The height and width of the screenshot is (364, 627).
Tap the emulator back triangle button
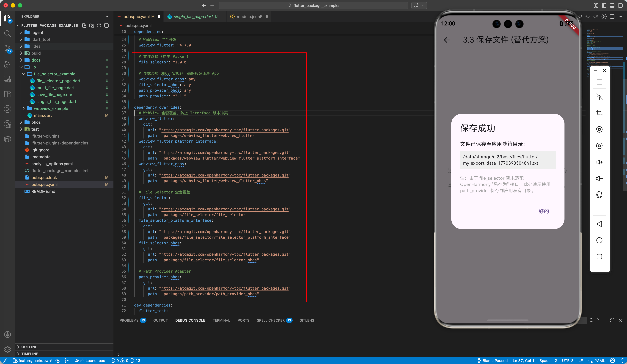point(599,224)
